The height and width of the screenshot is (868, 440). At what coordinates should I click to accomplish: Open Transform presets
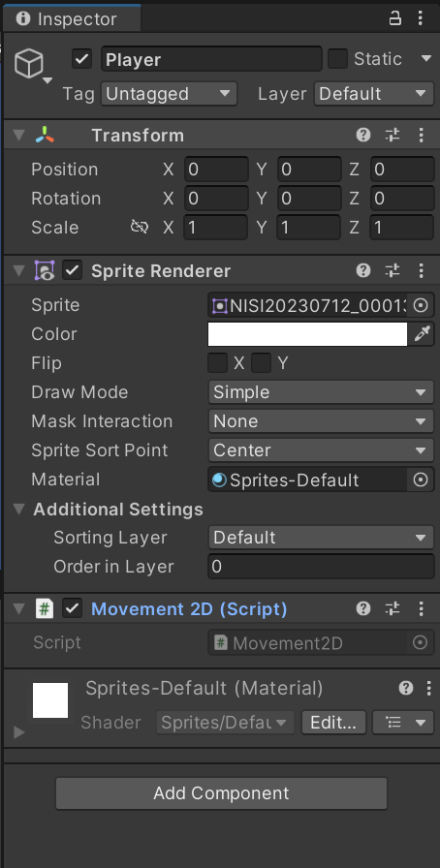393,135
